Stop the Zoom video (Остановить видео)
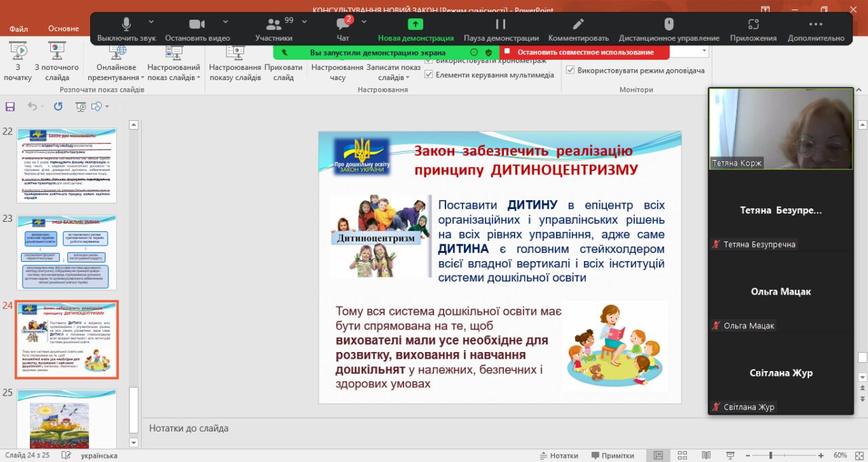Viewport: 868px width, 462px height. (197, 30)
